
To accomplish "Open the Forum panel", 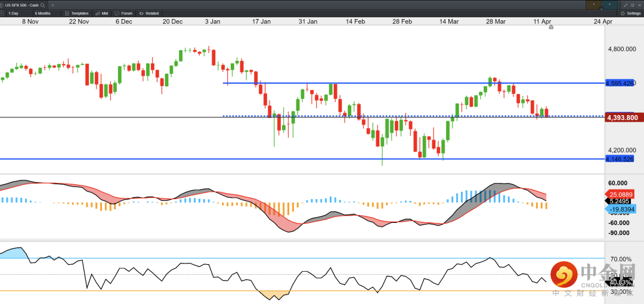I will (x=123, y=13).
